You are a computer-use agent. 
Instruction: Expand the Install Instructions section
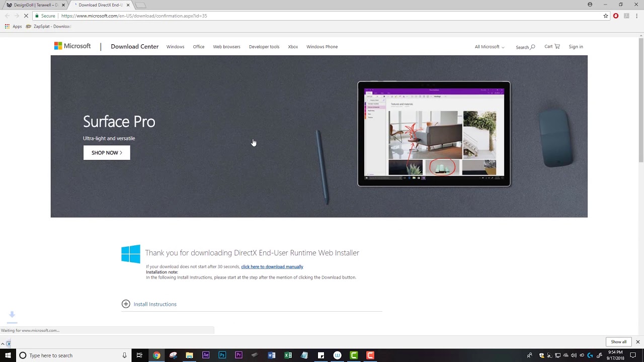(149, 304)
